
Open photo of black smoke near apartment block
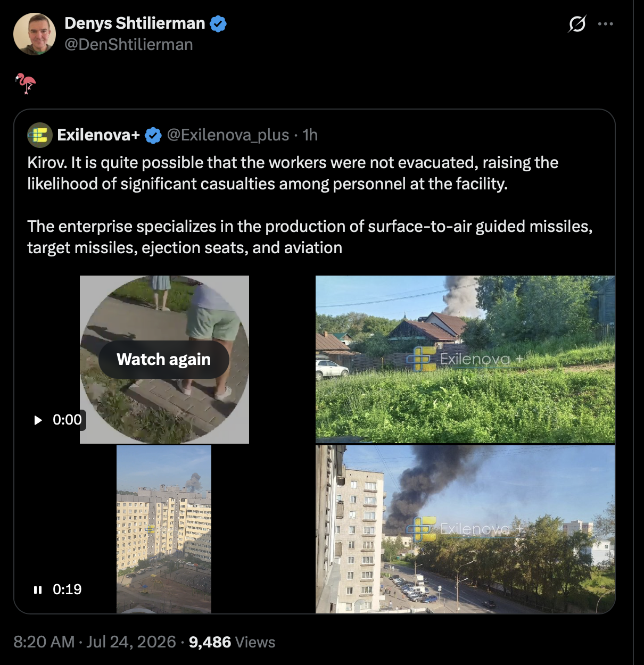point(465,529)
